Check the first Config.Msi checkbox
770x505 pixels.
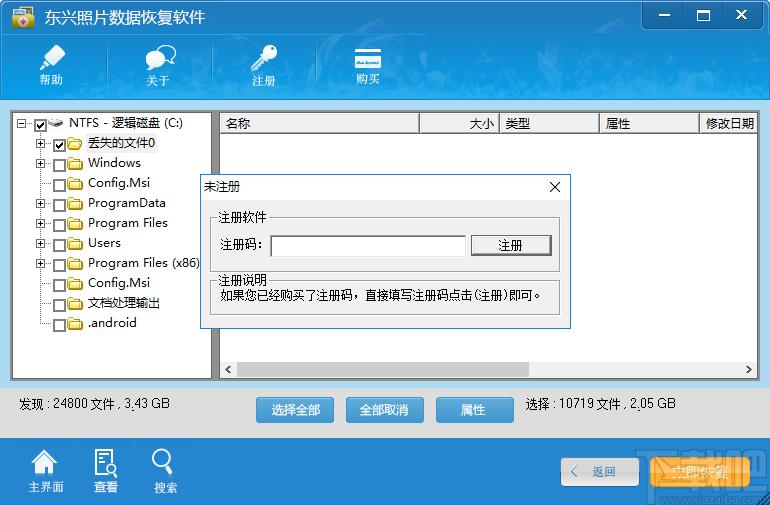pos(59,185)
